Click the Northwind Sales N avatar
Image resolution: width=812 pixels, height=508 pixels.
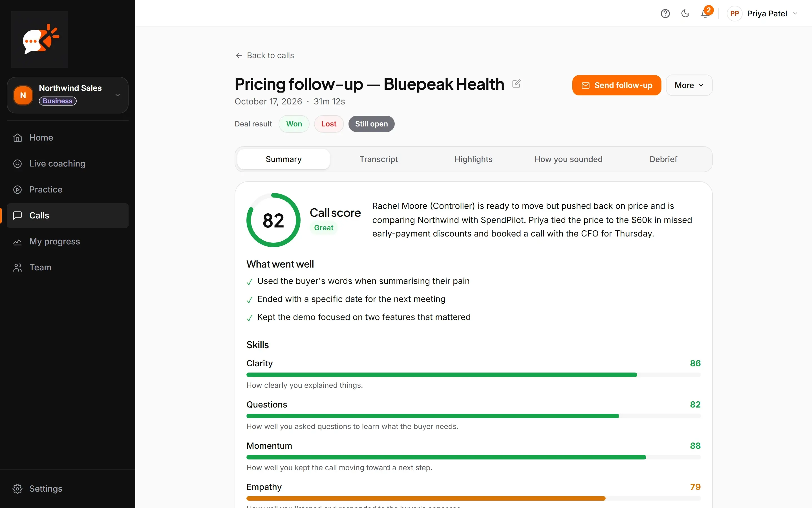pos(23,95)
